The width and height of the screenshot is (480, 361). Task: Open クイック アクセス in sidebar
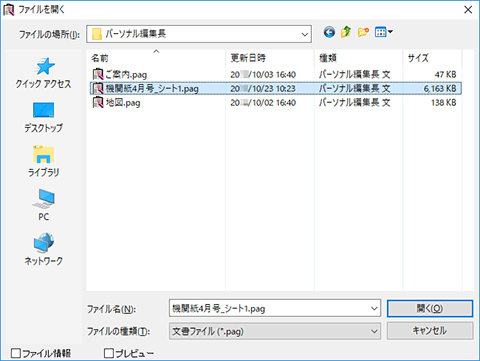pos(43,73)
